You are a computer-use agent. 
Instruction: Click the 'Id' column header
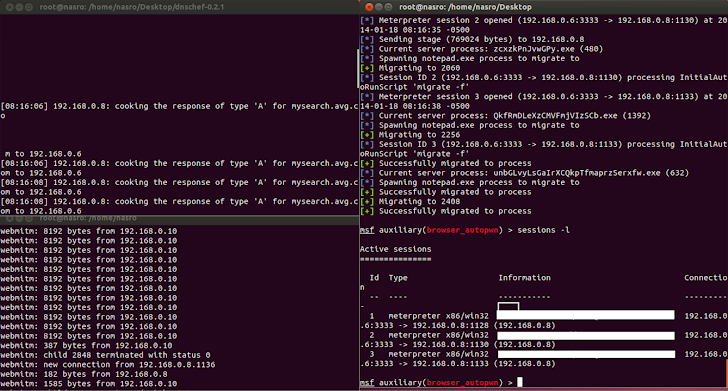(x=374, y=278)
